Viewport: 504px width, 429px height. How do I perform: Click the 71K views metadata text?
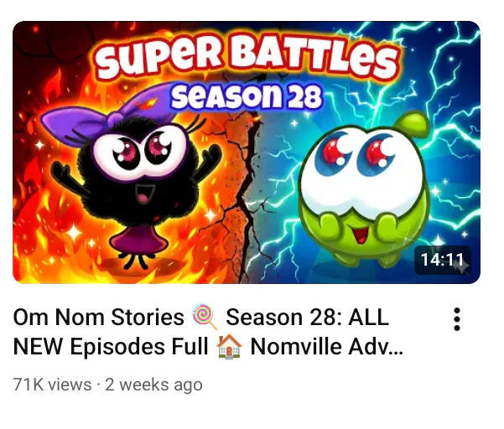(x=52, y=385)
